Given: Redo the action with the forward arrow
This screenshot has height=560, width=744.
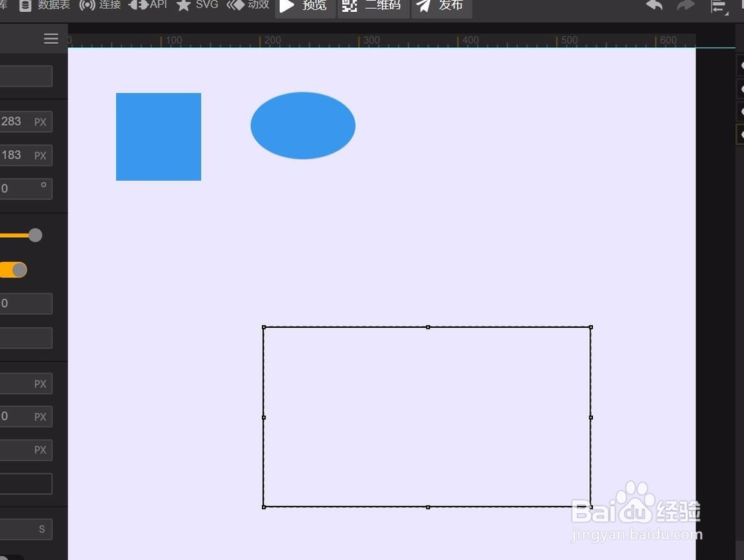Looking at the screenshot, I should pyautogui.click(x=685, y=5).
